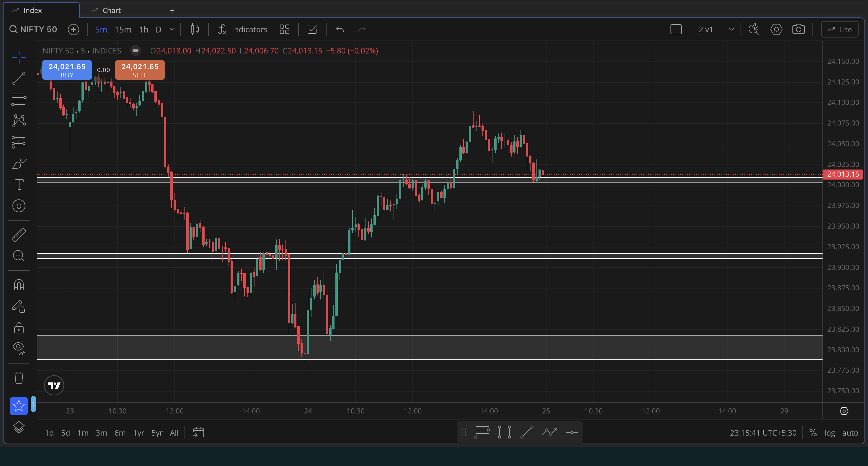Select the D daily timeframe
This screenshot has width=868, height=466.
[x=158, y=30]
